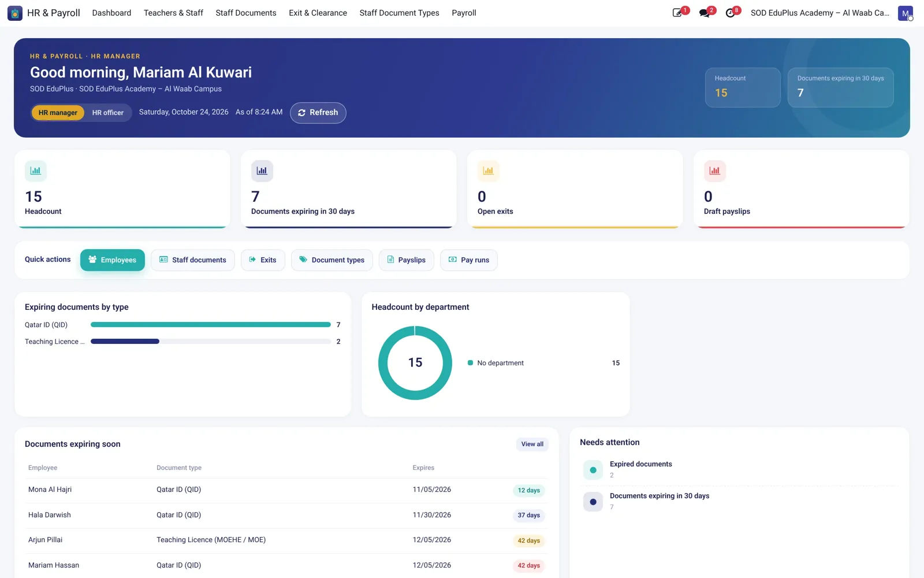Select the Mona Al Hajri row

[286, 490]
